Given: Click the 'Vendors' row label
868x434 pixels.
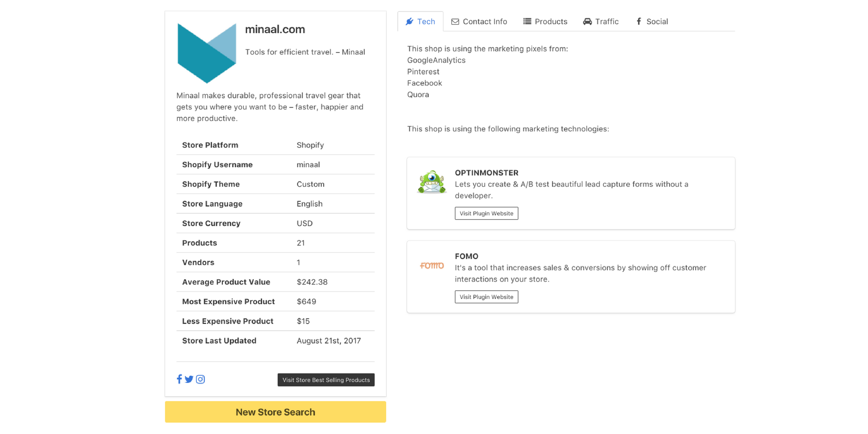Looking at the screenshot, I should (x=198, y=262).
